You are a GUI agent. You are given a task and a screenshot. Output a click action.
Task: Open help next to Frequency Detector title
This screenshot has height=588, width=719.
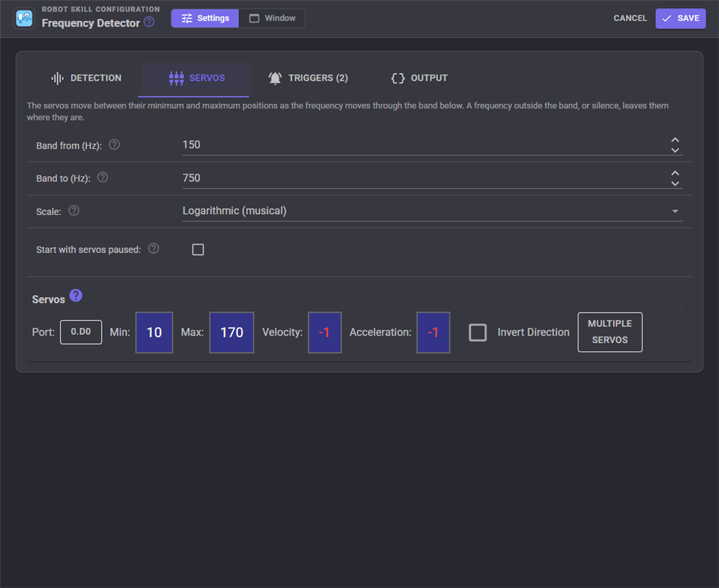tap(149, 22)
